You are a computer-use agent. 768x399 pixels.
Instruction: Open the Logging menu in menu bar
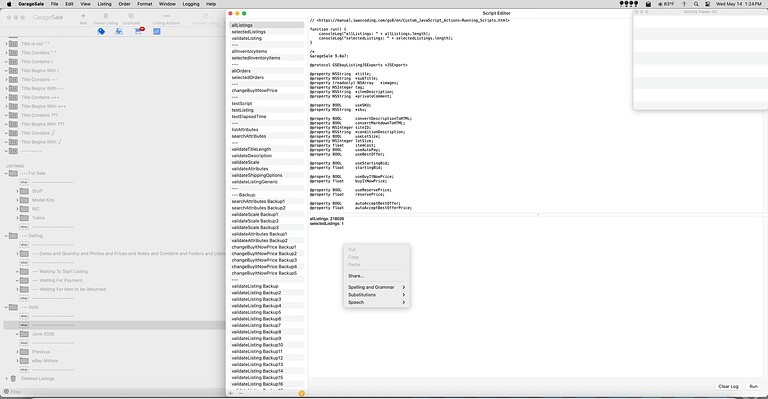[x=191, y=4]
